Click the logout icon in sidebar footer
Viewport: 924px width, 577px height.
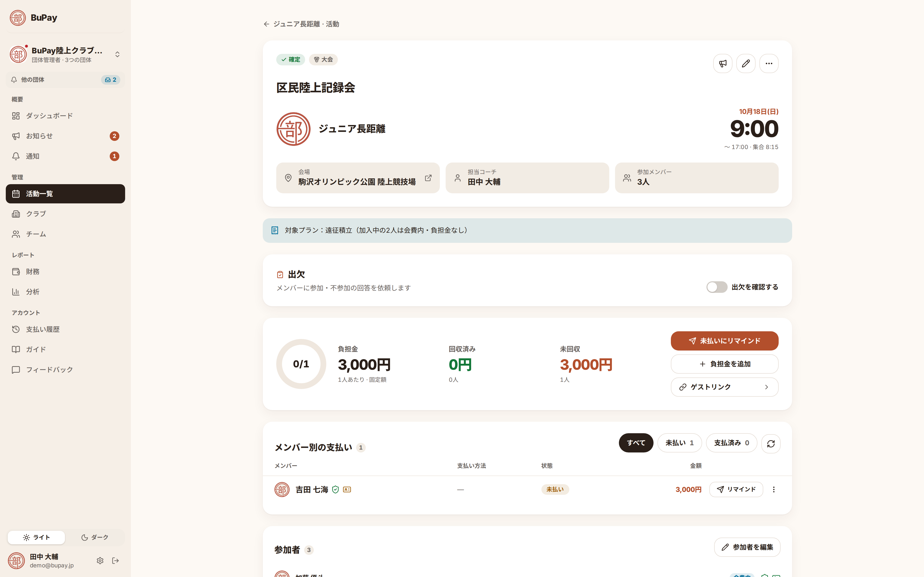115,560
